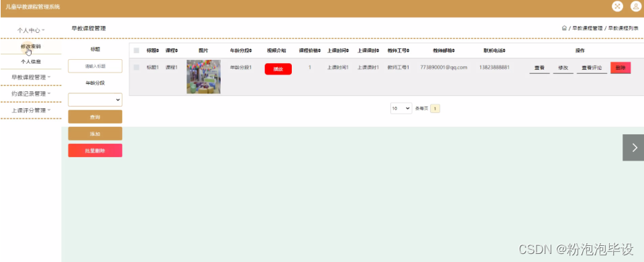The height and width of the screenshot is (262, 644).
Task: Click the phone number 13823888881 cell
Action: click(494, 67)
